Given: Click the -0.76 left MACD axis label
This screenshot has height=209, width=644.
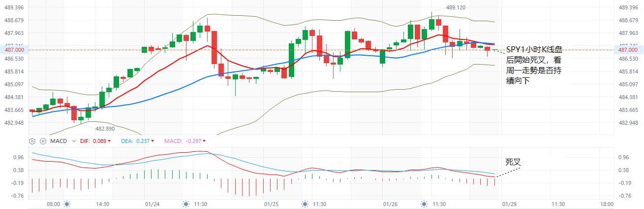Looking at the screenshot, I should tap(17, 196).
